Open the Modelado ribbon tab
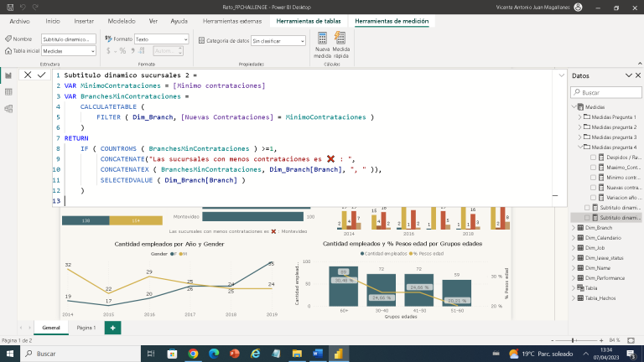 coord(122,20)
